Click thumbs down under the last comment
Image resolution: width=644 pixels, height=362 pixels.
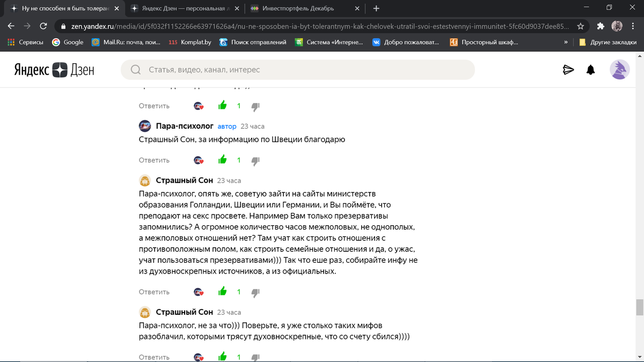click(x=255, y=356)
